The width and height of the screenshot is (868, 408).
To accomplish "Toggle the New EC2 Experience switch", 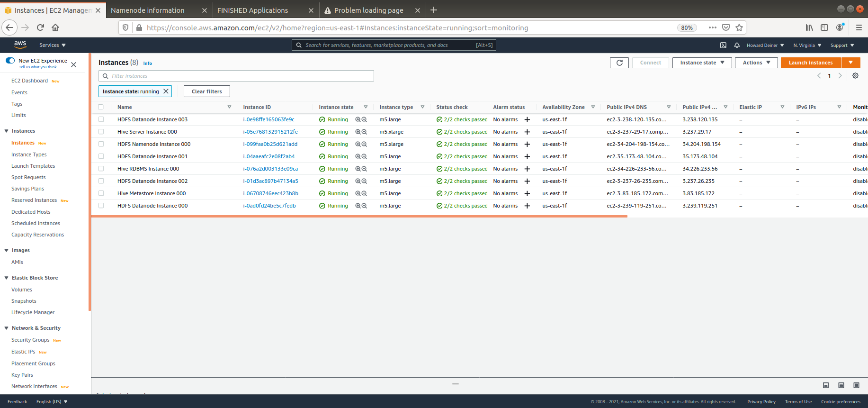I will [10, 61].
